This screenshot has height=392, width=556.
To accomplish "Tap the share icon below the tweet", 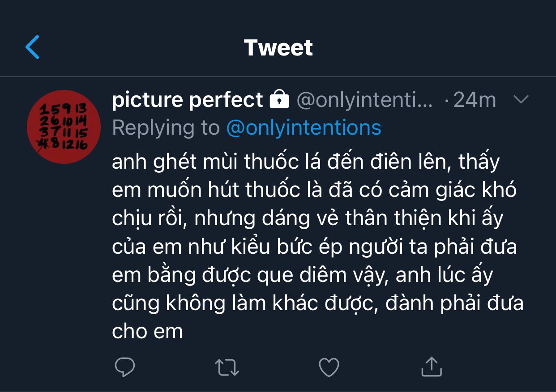I will point(432,367).
